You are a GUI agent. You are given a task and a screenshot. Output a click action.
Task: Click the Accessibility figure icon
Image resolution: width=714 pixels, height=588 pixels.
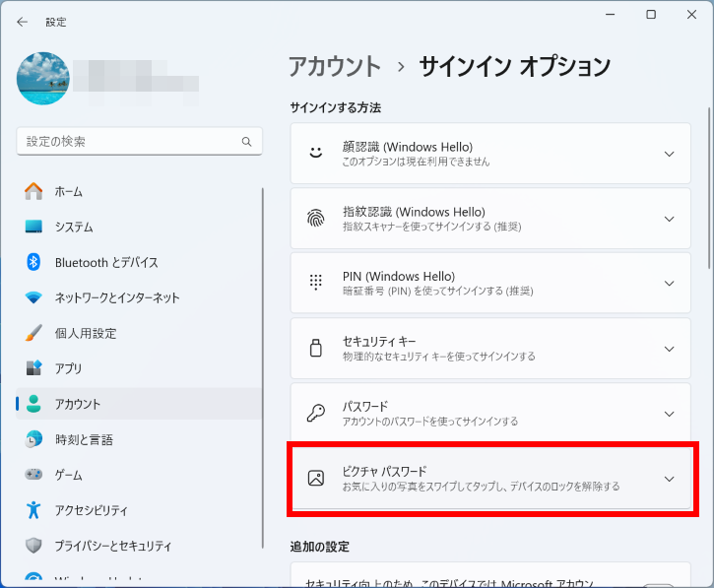click(x=33, y=509)
